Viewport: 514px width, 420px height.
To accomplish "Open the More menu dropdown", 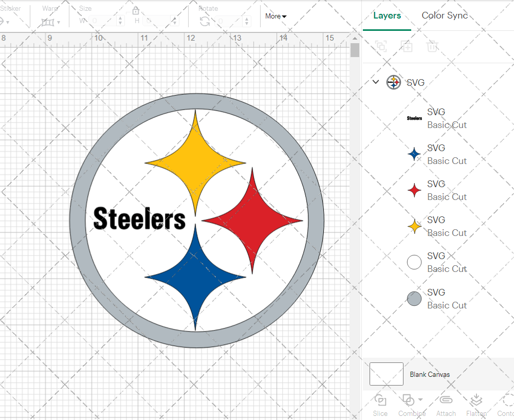I will (x=276, y=16).
